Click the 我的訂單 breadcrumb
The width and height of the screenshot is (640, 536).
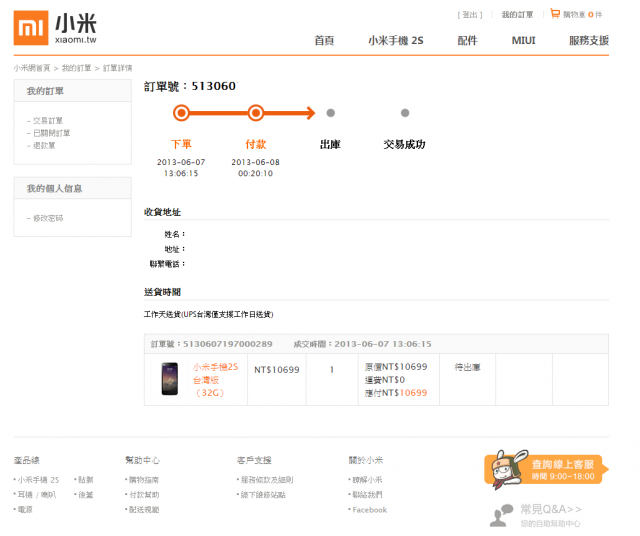pos(76,68)
